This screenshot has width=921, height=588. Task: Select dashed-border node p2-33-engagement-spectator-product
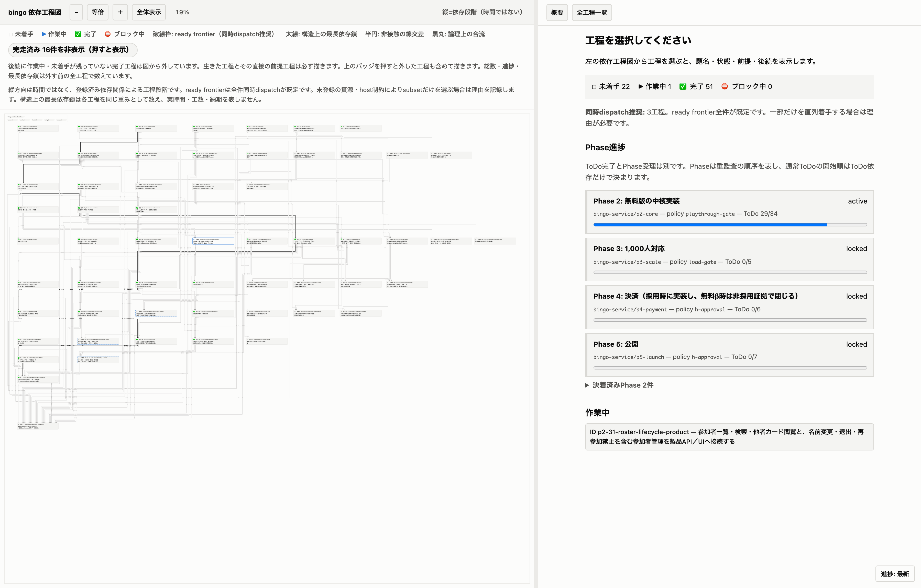pos(98,341)
